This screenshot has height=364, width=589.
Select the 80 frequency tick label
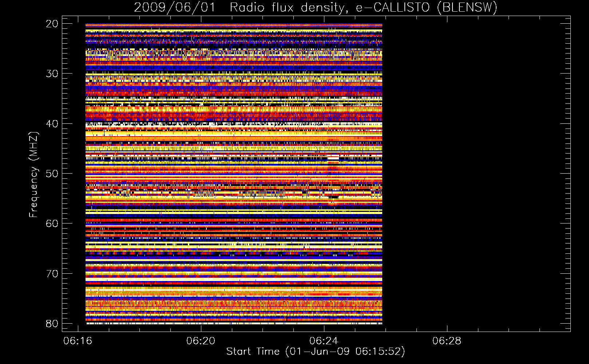(52, 324)
